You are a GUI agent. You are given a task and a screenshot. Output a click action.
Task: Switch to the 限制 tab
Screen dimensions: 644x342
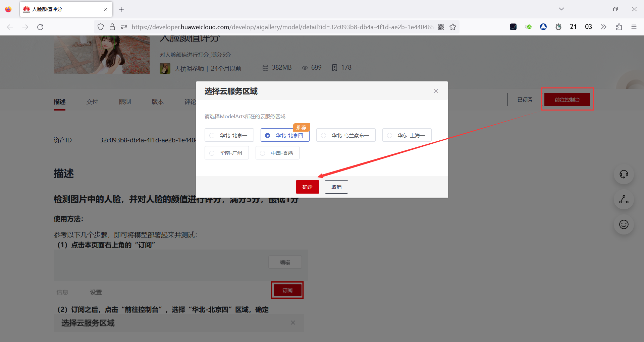(125, 102)
